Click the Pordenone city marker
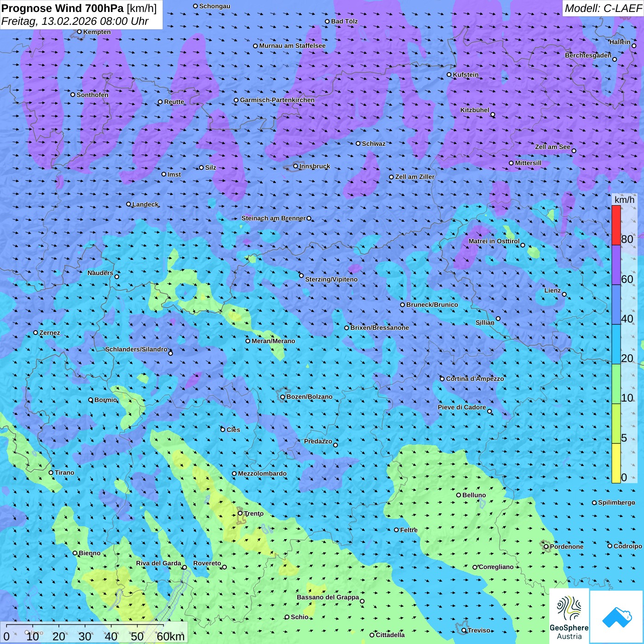644x644 pixels. [x=546, y=546]
